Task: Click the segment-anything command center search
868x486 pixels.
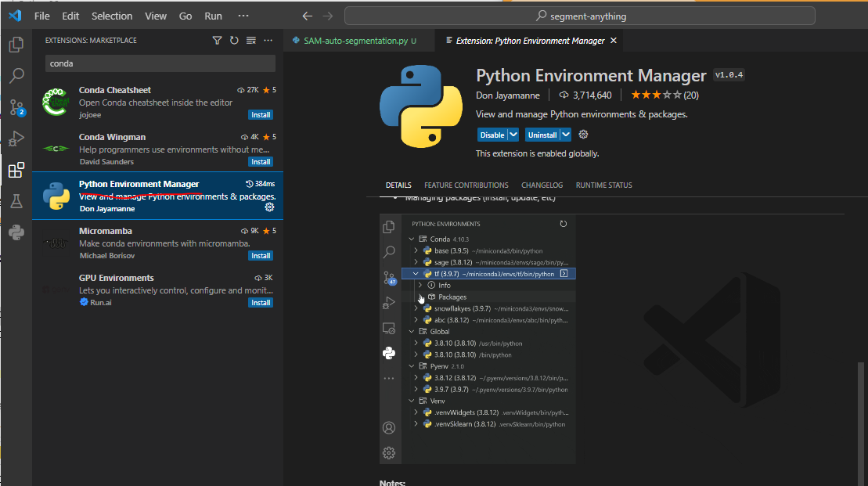Action: 580,16
